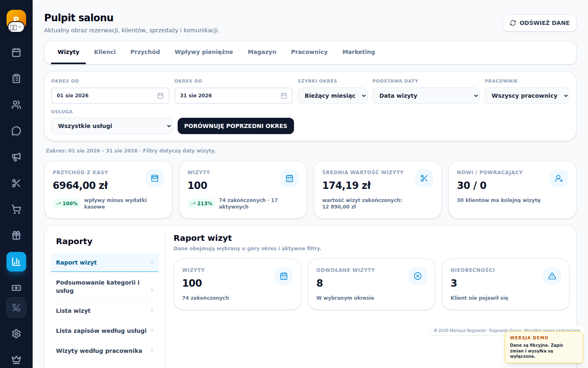
Task: Open services via the sidebar scissors icon
Action: 16,183
